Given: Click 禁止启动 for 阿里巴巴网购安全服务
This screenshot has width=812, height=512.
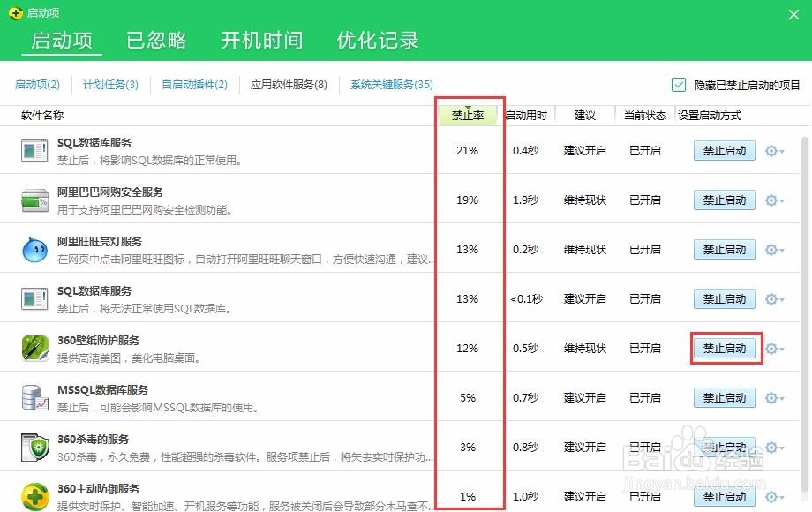Looking at the screenshot, I should click(x=724, y=200).
